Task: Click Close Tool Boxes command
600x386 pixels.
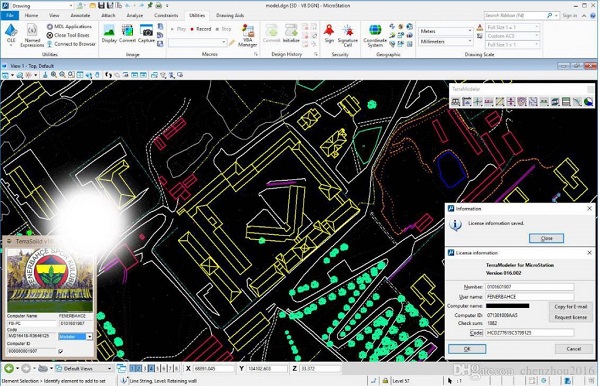Action: [68, 35]
